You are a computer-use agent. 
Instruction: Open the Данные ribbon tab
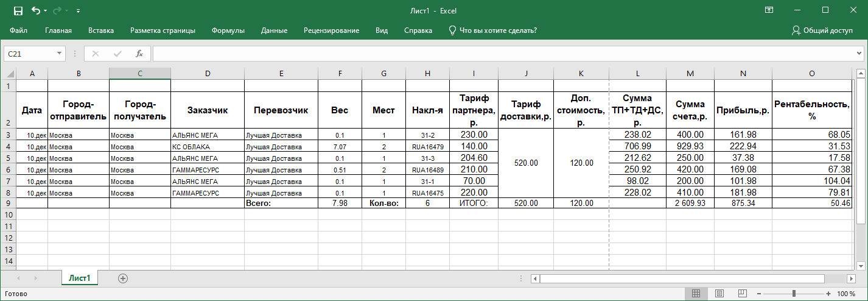(x=274, y=30)
